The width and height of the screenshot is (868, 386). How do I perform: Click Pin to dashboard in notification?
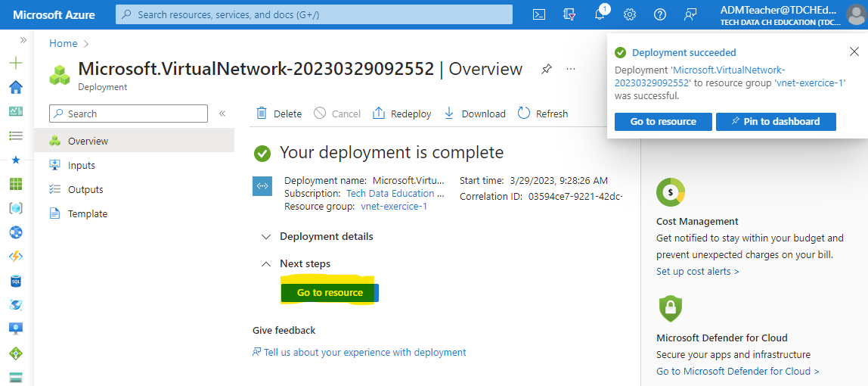[x=776, y=121]
